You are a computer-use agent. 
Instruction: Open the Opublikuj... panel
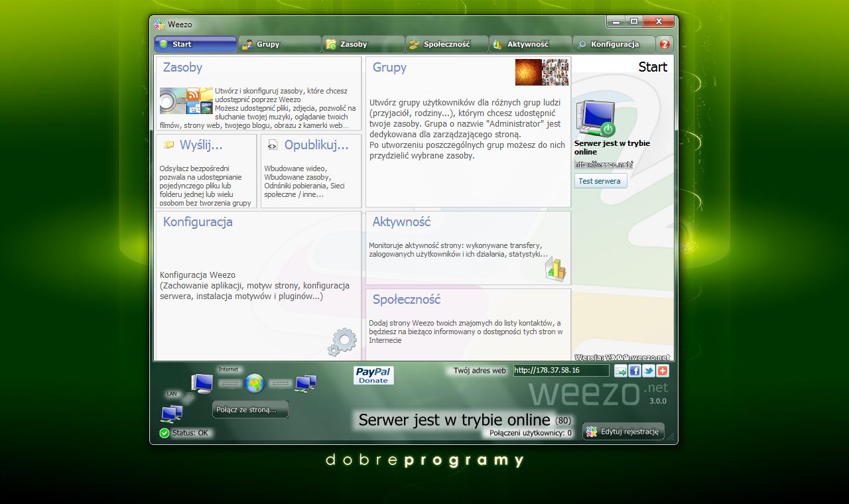[316, 145]
